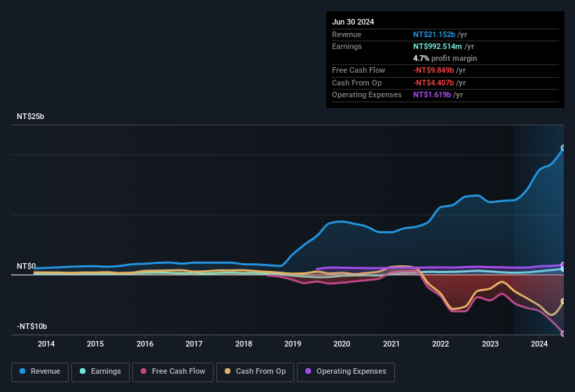Click the Operating Expenses label in tooltip

pyautogui.click(x=367, y=95)
